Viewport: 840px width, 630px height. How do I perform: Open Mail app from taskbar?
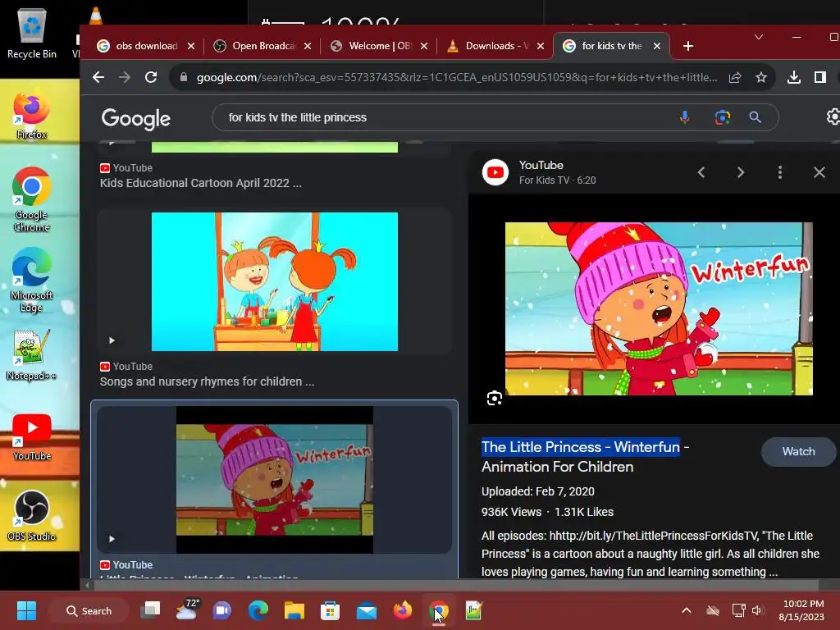(367, 610)
